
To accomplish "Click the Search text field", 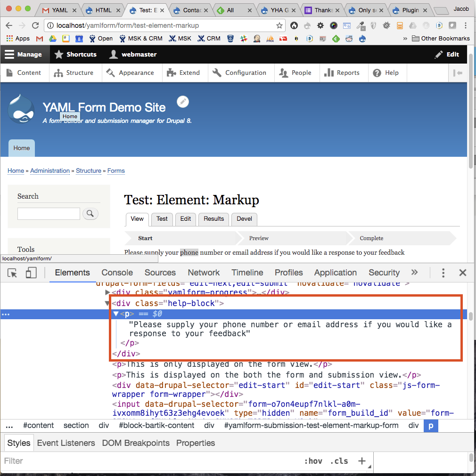I will [49, 214].
